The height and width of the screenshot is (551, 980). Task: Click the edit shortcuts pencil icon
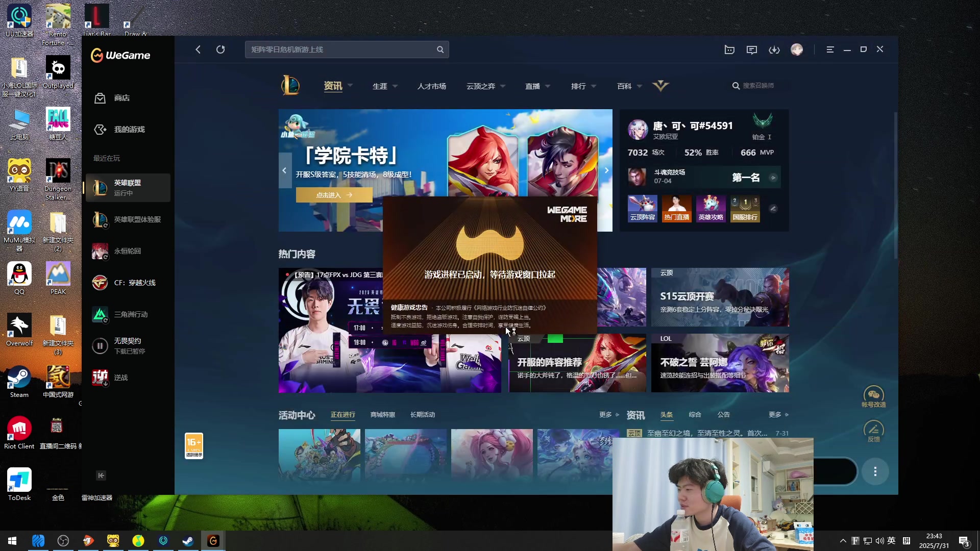[773, 209]
